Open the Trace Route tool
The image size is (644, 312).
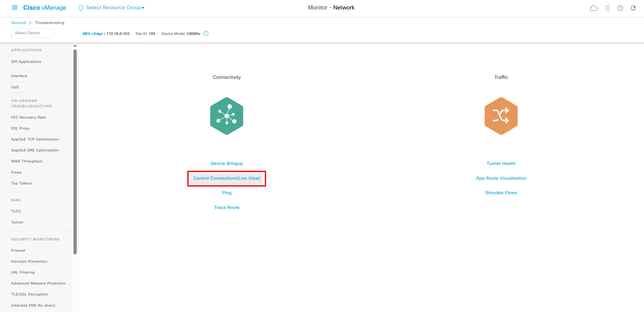[226, 207]
